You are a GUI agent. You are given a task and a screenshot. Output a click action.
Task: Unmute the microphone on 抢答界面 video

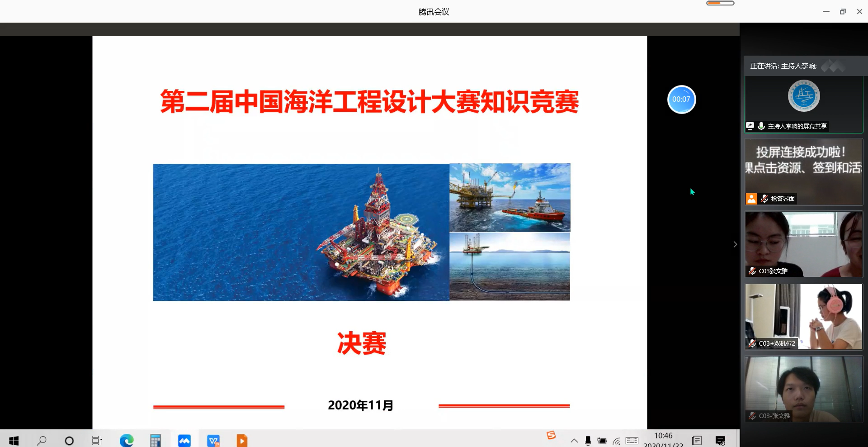point(764,199)
